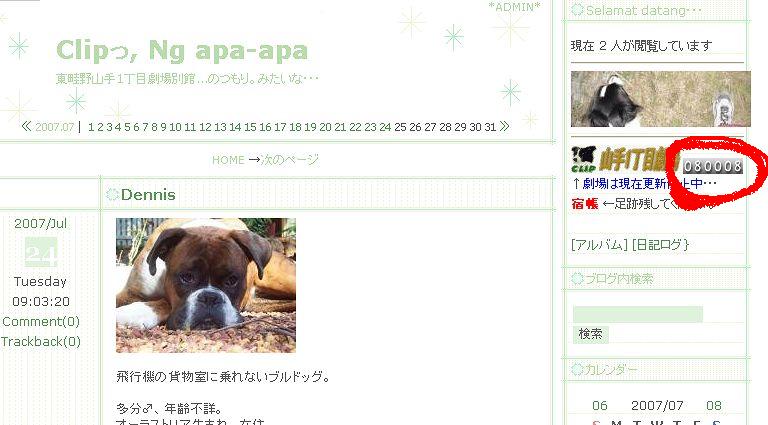This screenshot has height=425, width=768.
Task: Open Trackback(0) for Dennis post
Action: click(41, 342)
